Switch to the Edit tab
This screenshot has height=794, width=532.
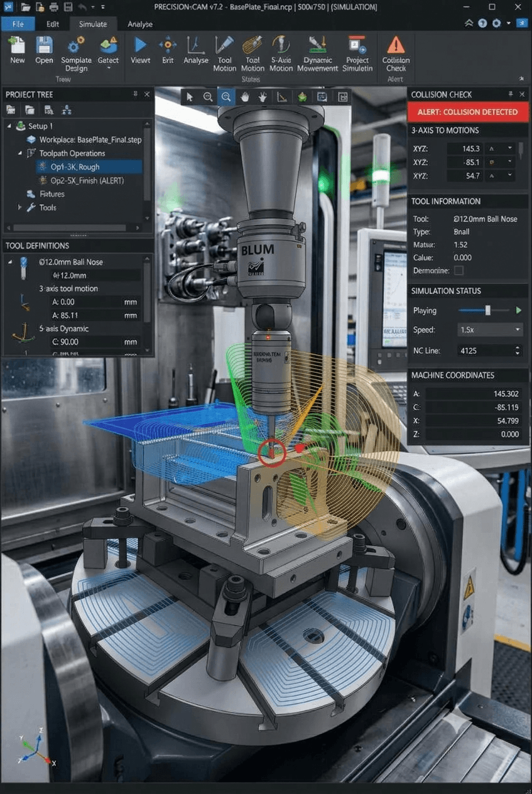click(53, 24)
